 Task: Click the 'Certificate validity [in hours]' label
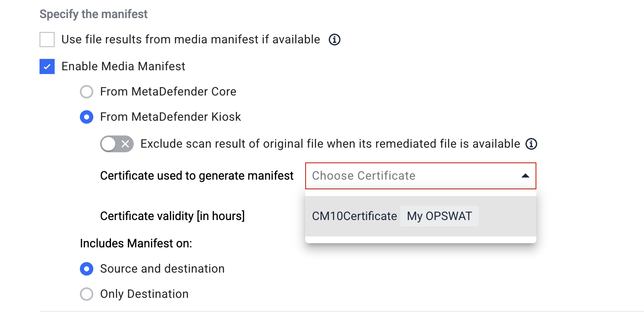point(172,216)
